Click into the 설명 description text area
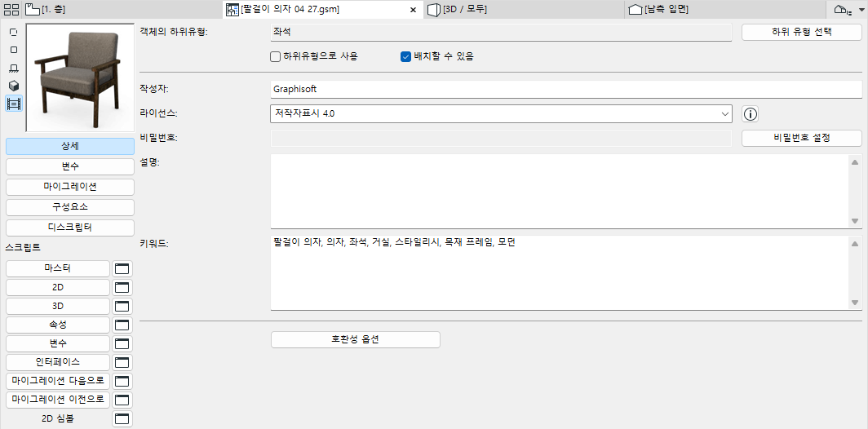The image size is (868, 429). pyautogui.click(x=559, y=191)
